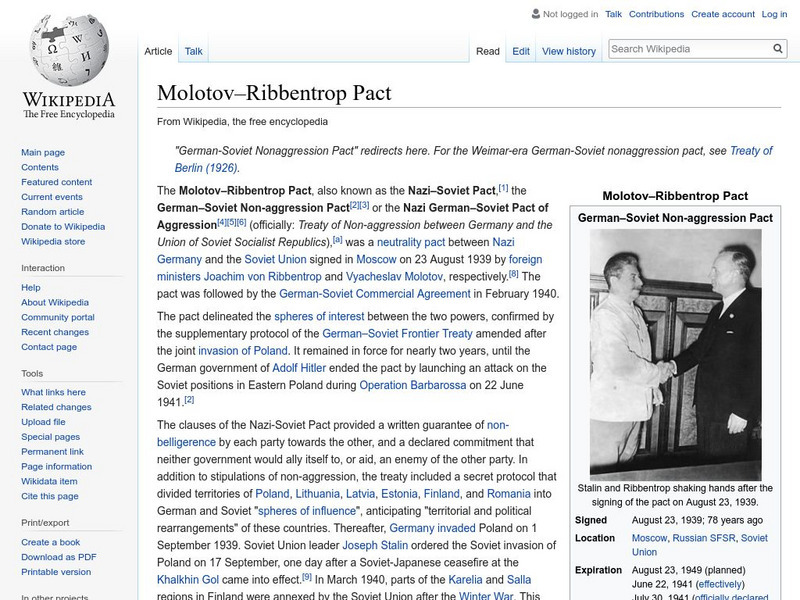
Task: Follow the Finland link
Action: pyautogui.click(x=441, y=494)
